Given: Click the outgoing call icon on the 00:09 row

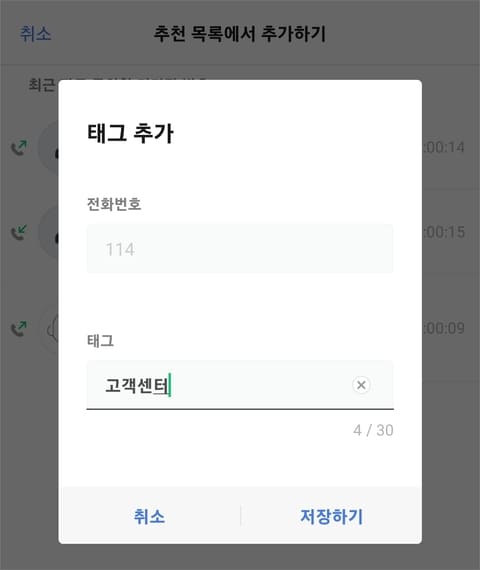Looking at the screenshot, I should [x=19, y=329].
